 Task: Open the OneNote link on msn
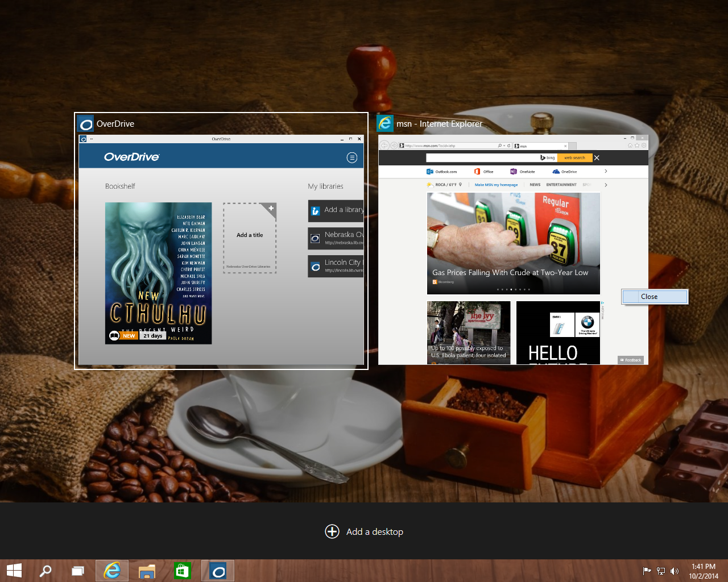(x=523, y=172)
